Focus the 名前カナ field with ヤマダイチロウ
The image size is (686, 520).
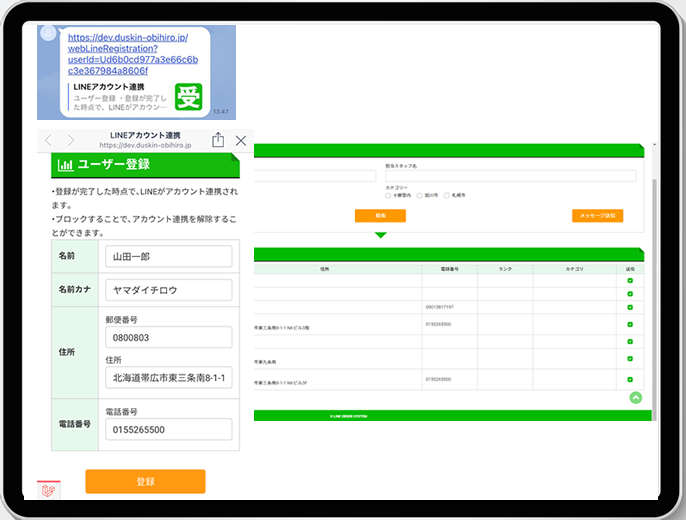(x=169, y=290)
